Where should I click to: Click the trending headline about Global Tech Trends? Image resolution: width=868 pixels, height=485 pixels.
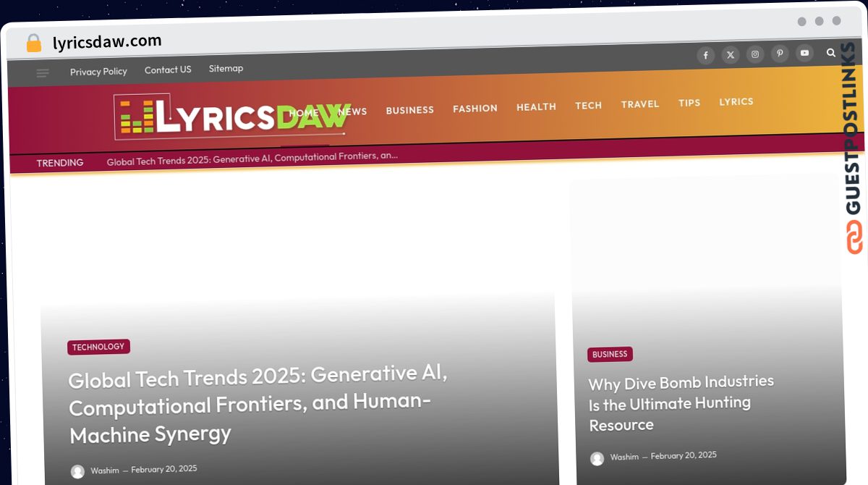click(x=252, y=159)
